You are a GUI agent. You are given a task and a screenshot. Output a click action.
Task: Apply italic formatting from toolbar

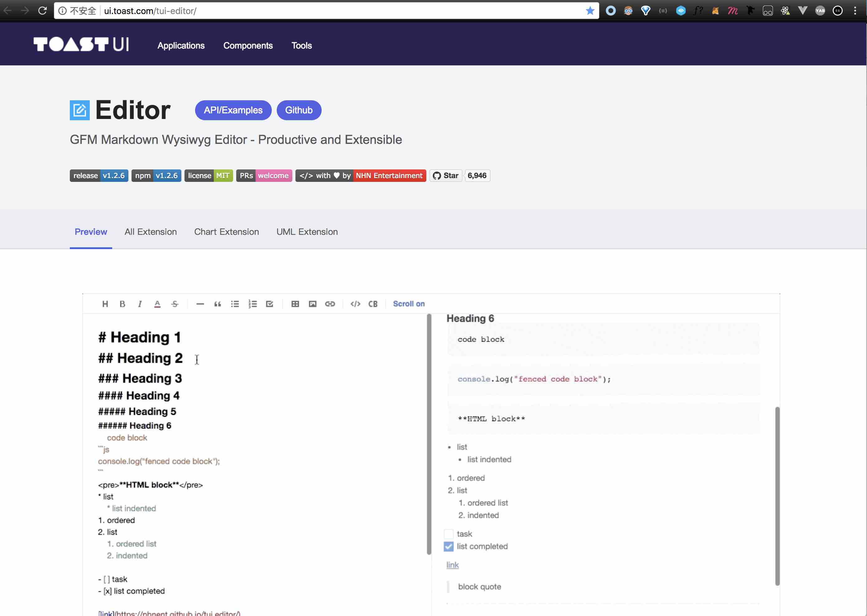click(140, 304)
